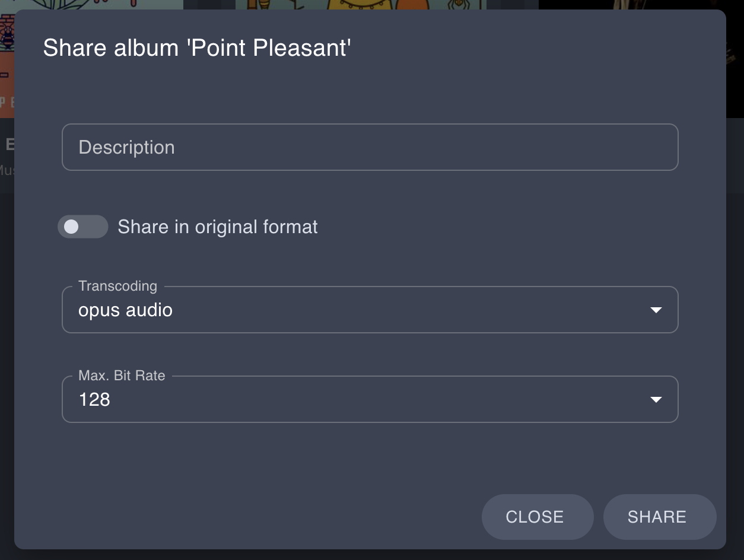
Task: Select the '128' bit rate value
Action: tap(94, 399)
